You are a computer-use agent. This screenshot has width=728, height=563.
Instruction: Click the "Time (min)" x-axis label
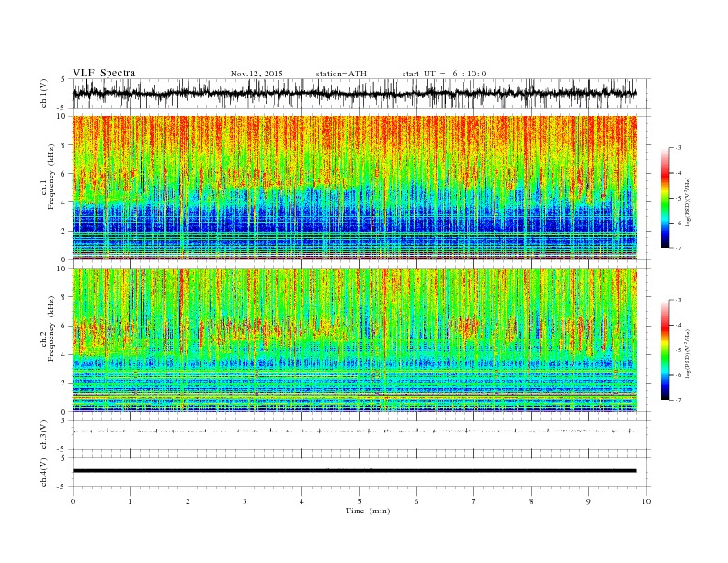pyautogui.click(x=368, y=511)
